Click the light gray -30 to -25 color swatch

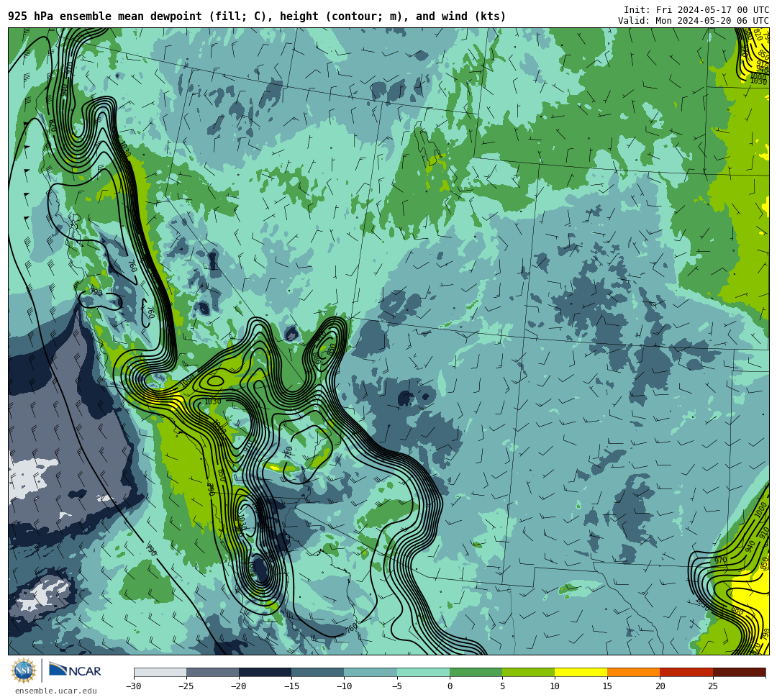[160, 672]
